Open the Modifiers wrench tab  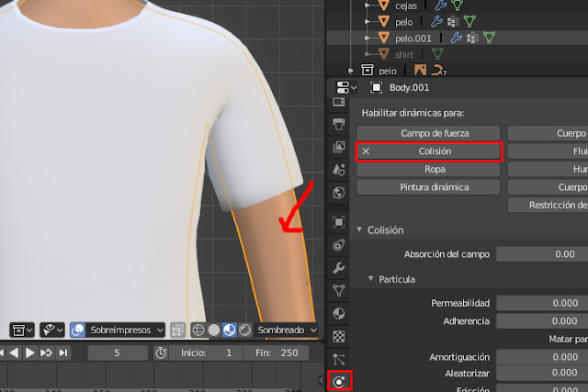(339, 267)
